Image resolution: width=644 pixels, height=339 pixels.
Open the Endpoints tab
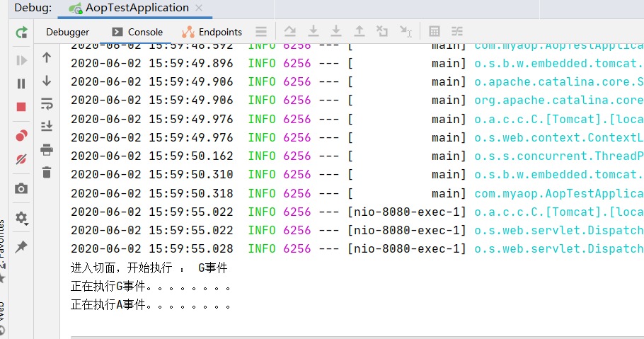[x=212, y=32]
